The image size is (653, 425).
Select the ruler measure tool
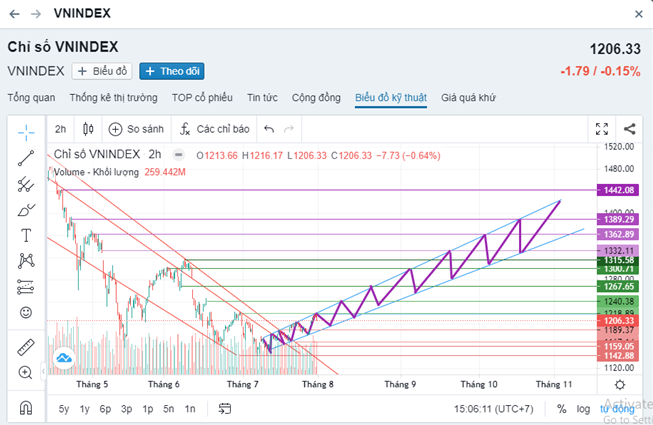[26, 347]
